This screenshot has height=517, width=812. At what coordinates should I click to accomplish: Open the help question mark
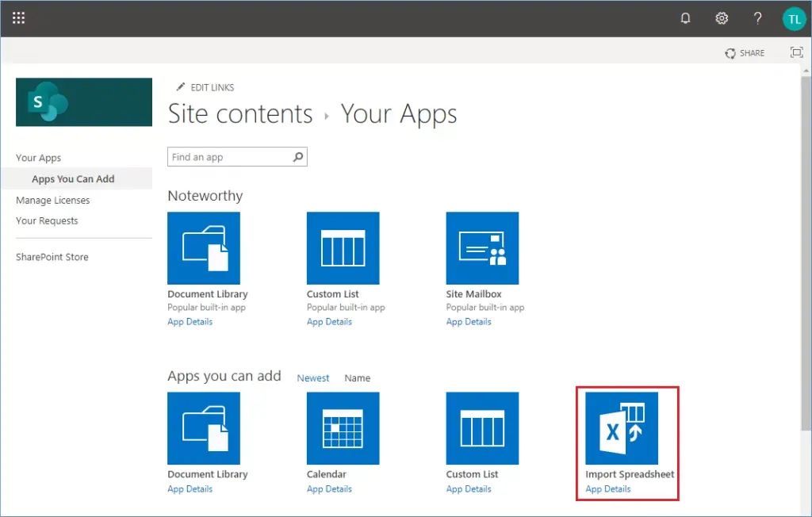pos(757,19)
